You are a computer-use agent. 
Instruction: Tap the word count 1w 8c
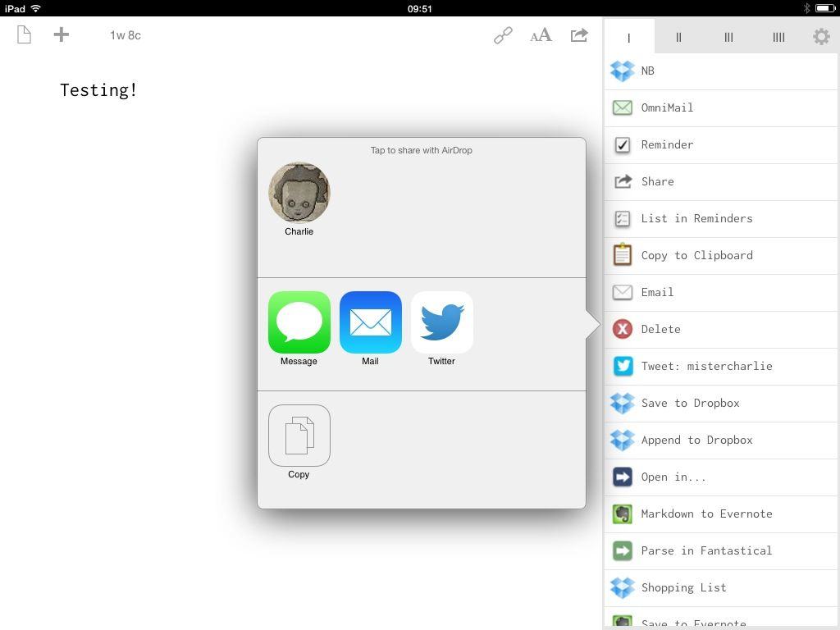tap(126, 35)
